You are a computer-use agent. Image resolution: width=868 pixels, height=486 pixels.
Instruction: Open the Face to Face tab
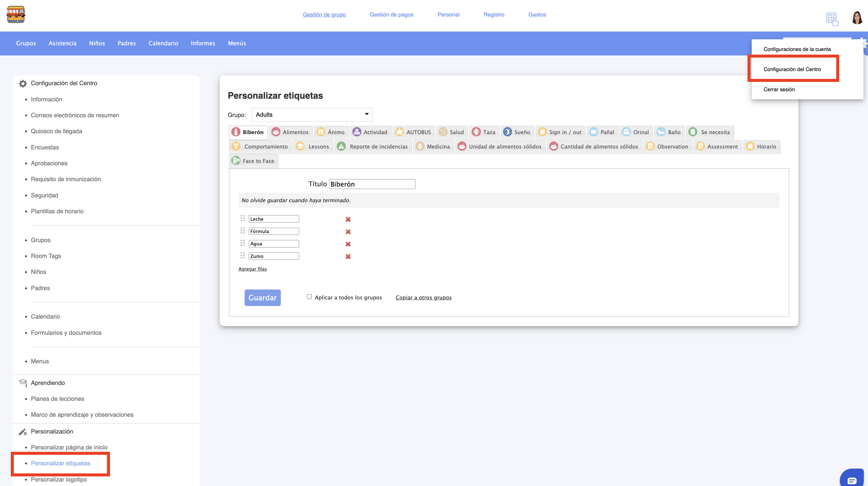click(x=253, y=161)
